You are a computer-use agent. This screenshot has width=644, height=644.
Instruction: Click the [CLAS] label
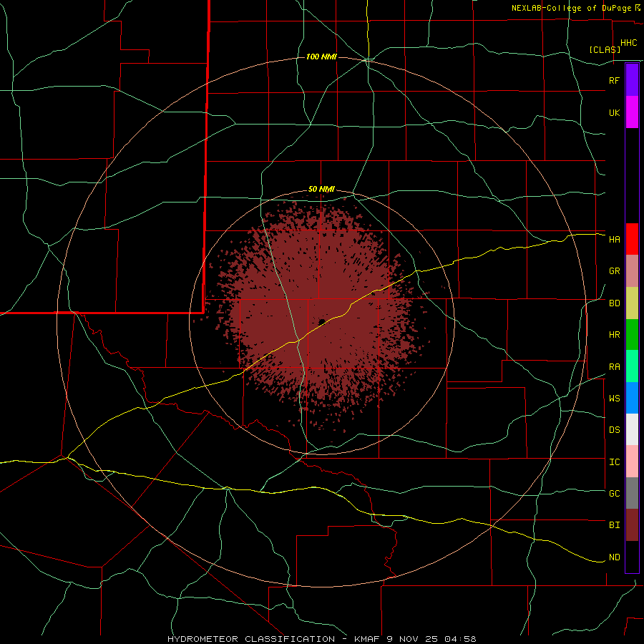tap(605, 49)
